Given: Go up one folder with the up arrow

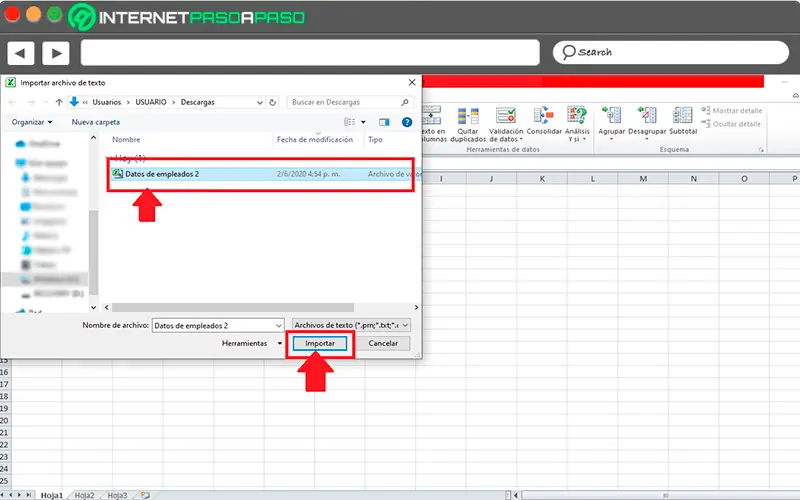Looking at the screenshot, I should [x=59, y=103].
